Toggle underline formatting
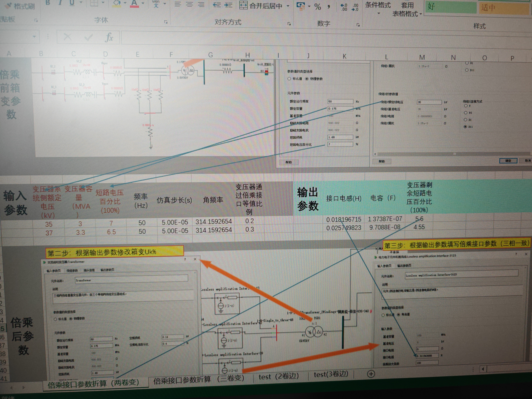 tap(72, 3)
